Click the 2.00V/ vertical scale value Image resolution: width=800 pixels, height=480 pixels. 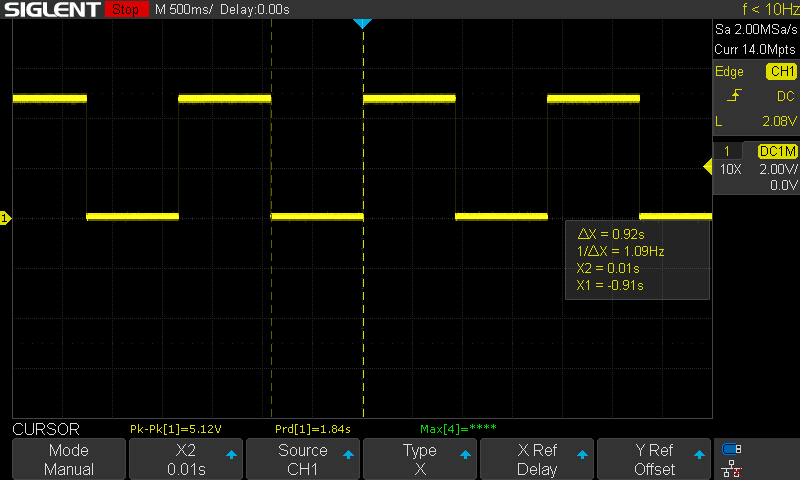tap(778, 169)
